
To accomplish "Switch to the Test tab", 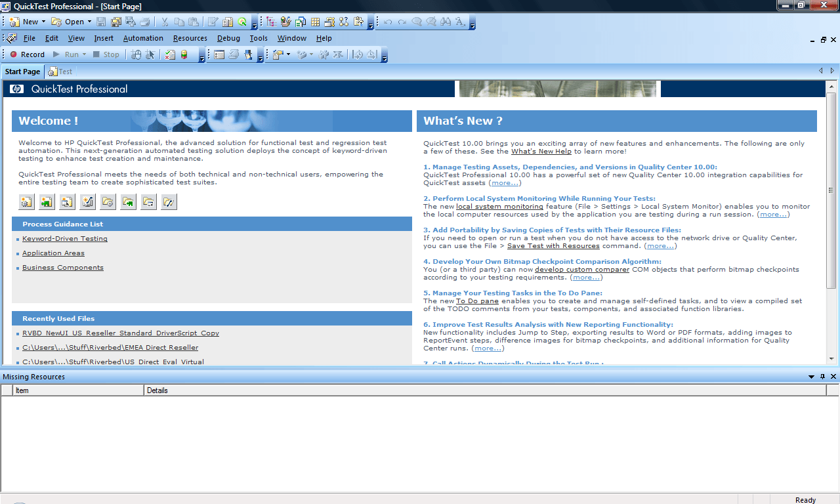I will [x=60, y=72].
